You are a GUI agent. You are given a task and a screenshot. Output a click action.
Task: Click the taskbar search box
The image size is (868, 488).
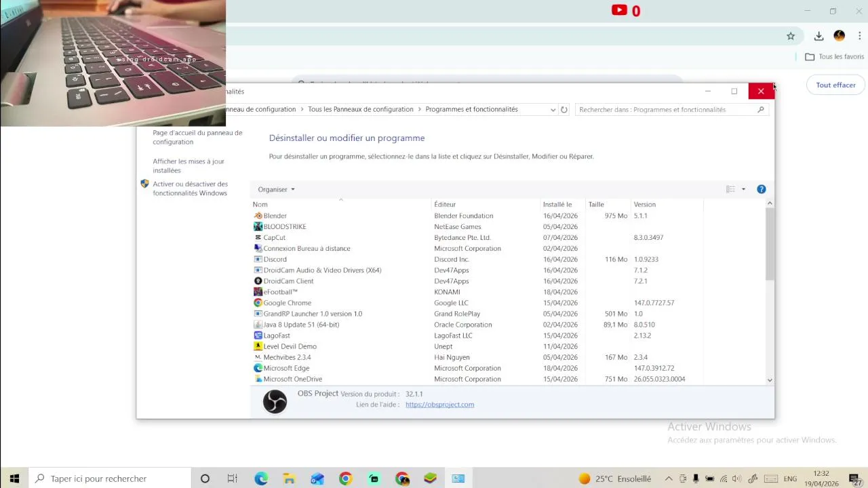pos(111,479)
